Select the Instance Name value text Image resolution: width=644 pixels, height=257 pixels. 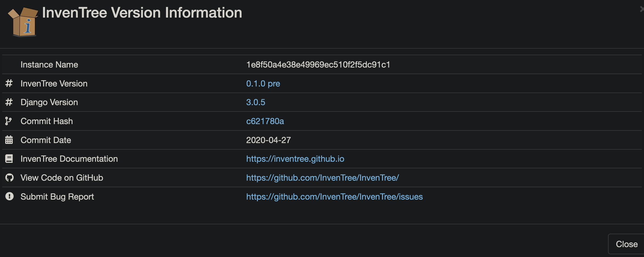pos(319,65)
